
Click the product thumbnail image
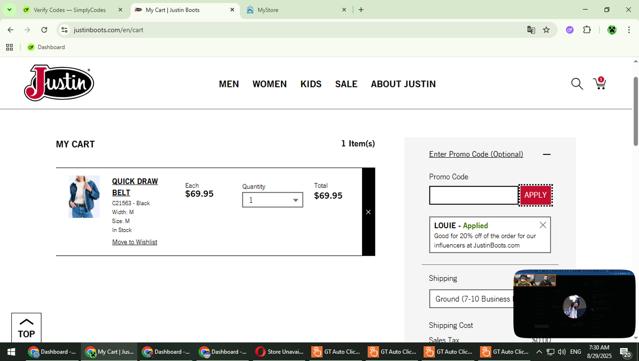(x=84, y=197)
